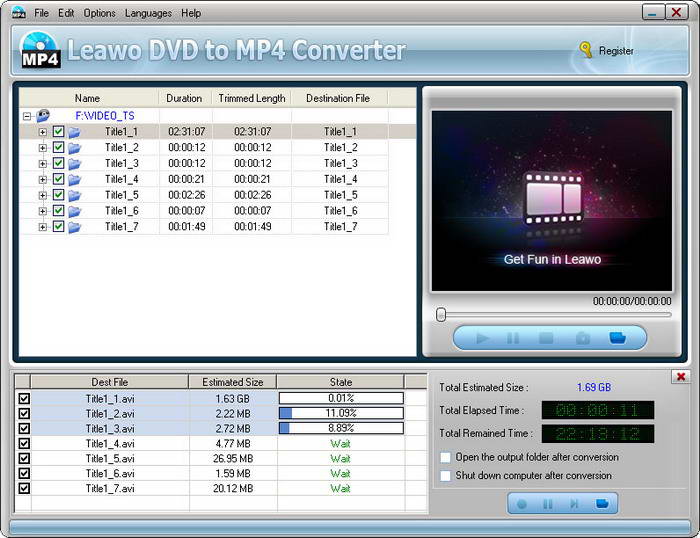The height and width of the screenshot is (538, 700).
Task: Open the File menu
Action: (x=42, y=13)
